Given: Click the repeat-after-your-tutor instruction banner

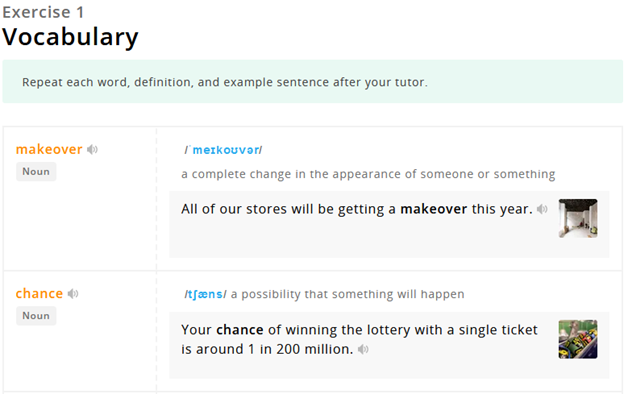Looking at the screenshot, I should point(312,82).
